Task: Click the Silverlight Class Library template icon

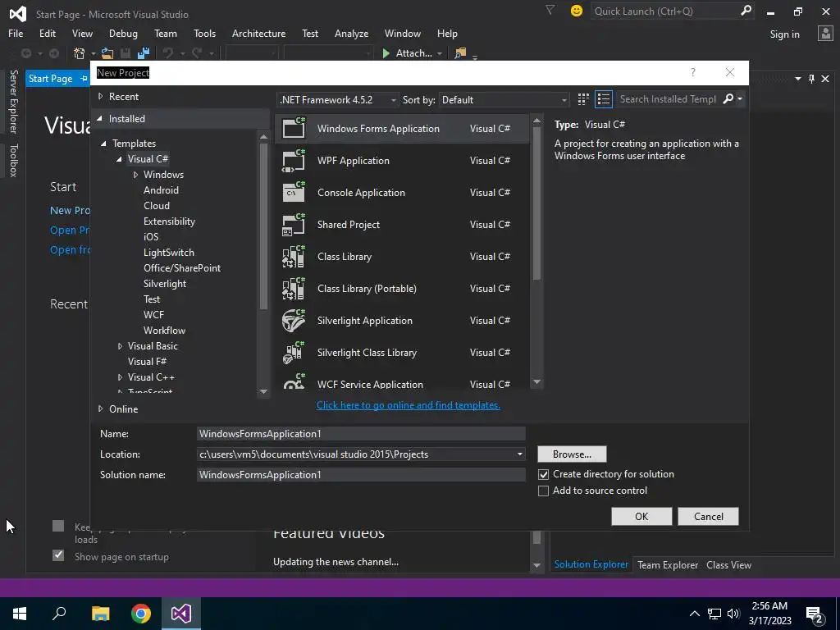Action: click(294, 353)
